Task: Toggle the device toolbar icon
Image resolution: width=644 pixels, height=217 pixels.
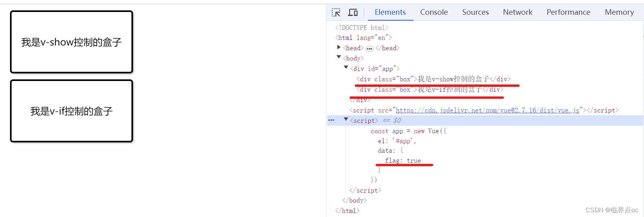Action: 353,12
